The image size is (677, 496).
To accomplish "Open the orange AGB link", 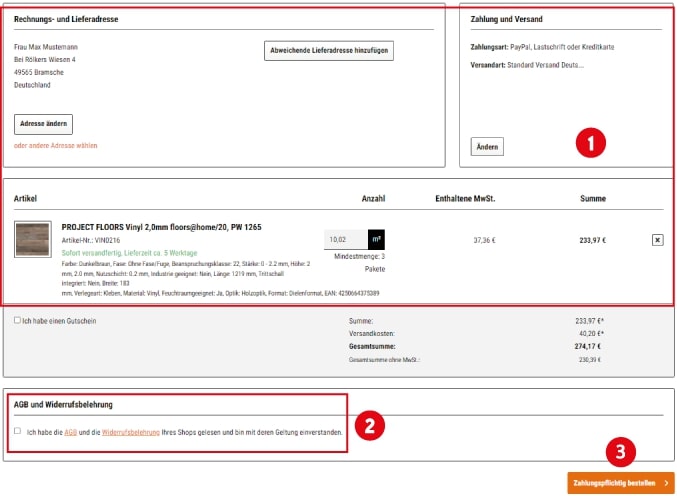I will click(70, 432).
